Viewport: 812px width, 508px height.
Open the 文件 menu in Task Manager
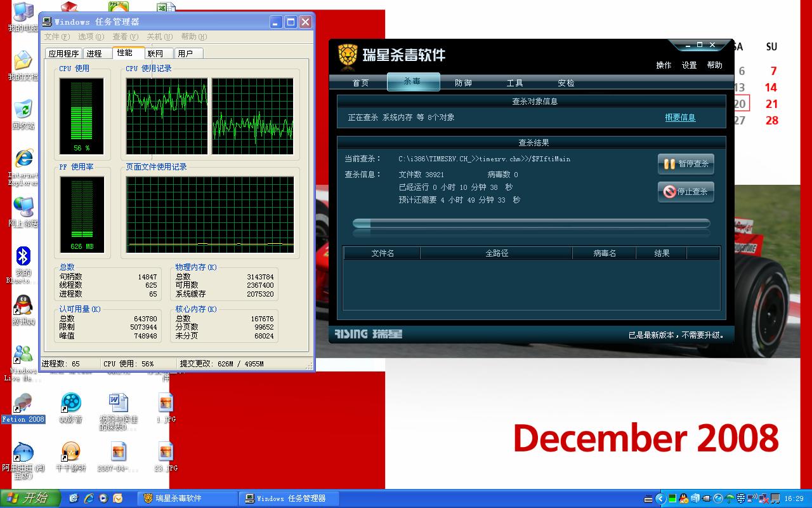click(x=56, y=37)
